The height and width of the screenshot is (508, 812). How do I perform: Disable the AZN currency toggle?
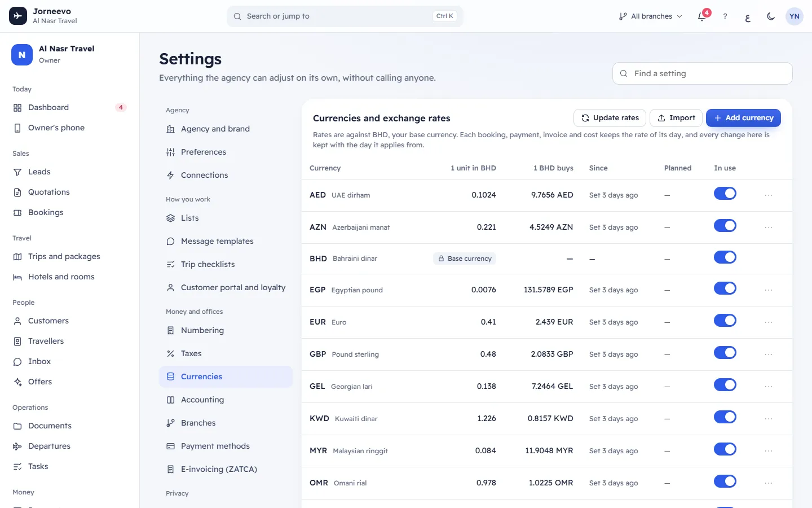click(725, 226)
